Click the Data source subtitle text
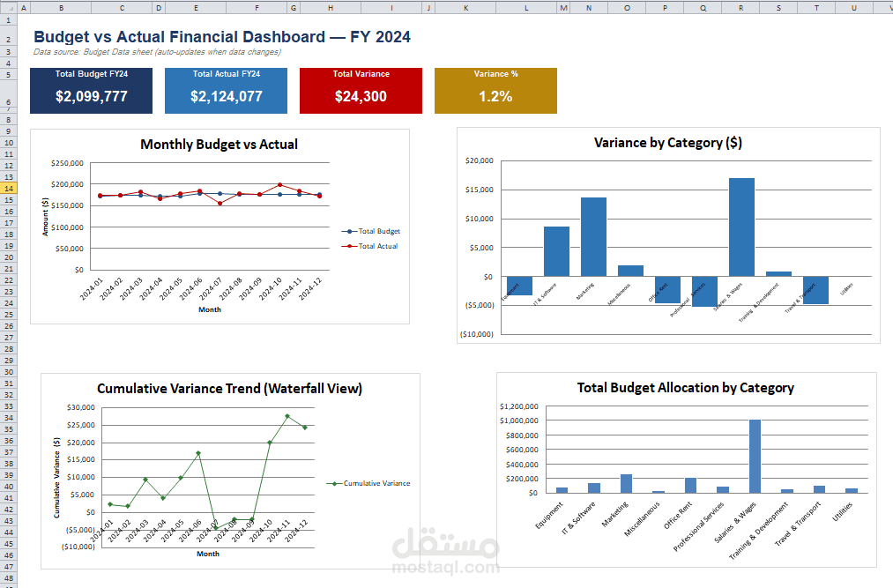Image resolution: width=893 pixels, height=588 pixels. tap(157, 52)
